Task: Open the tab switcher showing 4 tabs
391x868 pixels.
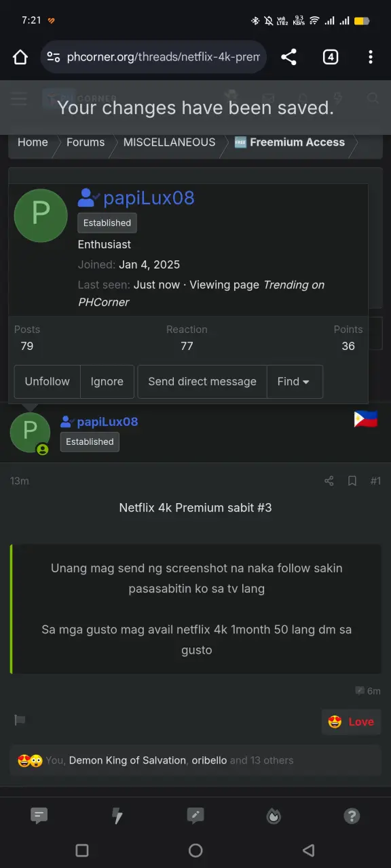Action: click(330, 57)
